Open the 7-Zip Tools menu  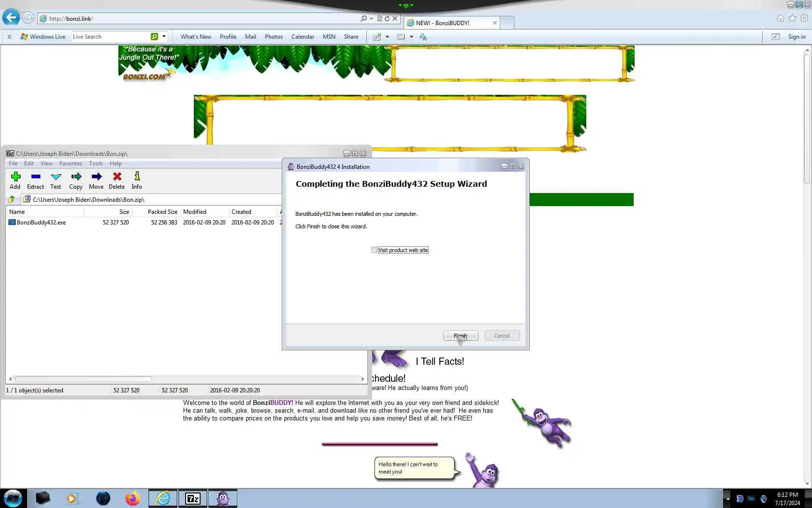tap(96, 164)
